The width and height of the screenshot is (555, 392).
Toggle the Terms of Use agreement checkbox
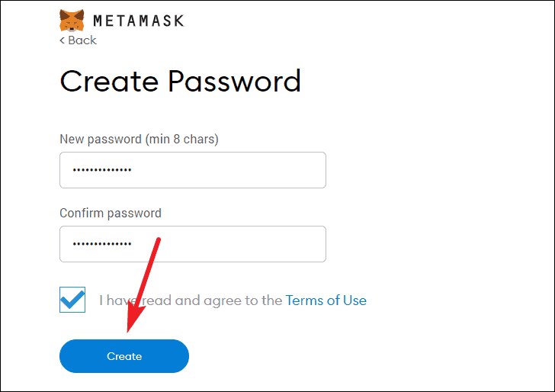[72, 300]
